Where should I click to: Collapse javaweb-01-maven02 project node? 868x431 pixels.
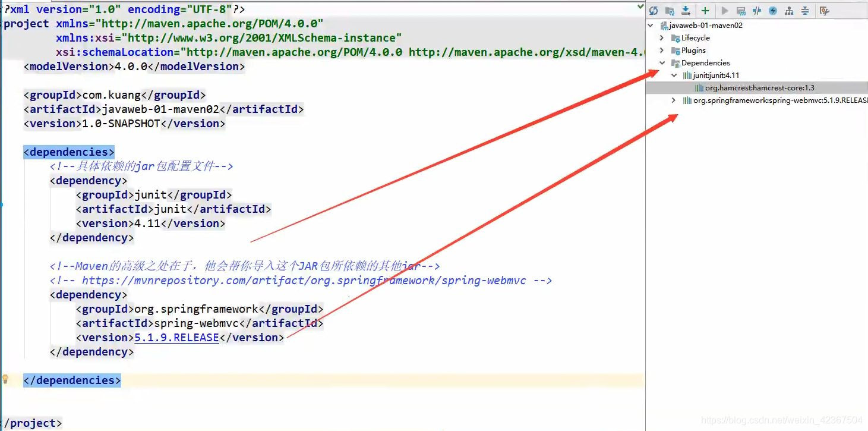pyautogui.click(x=651, y=26)
